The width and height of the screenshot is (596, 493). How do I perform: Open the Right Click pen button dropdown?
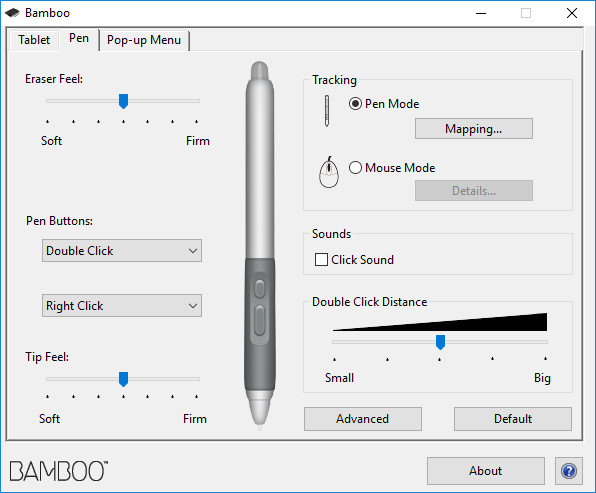tap(122, 306)
